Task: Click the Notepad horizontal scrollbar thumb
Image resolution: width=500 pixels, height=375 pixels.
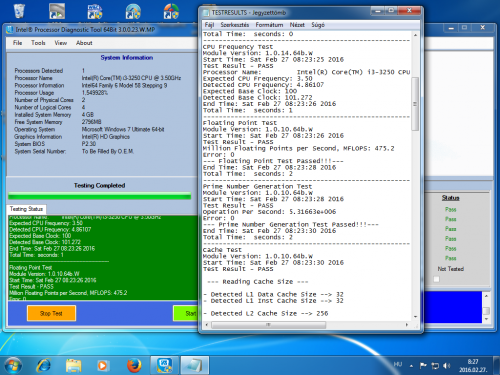Action: [x=268, y=324]
